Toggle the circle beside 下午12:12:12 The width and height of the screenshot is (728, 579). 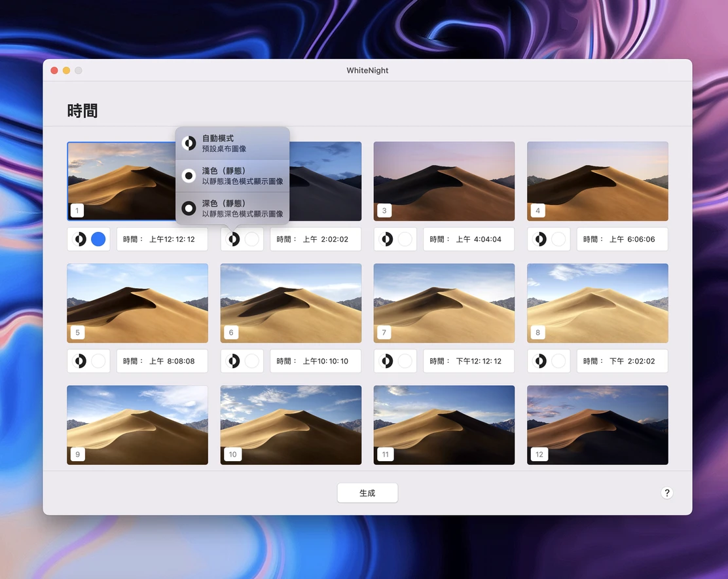405,361
